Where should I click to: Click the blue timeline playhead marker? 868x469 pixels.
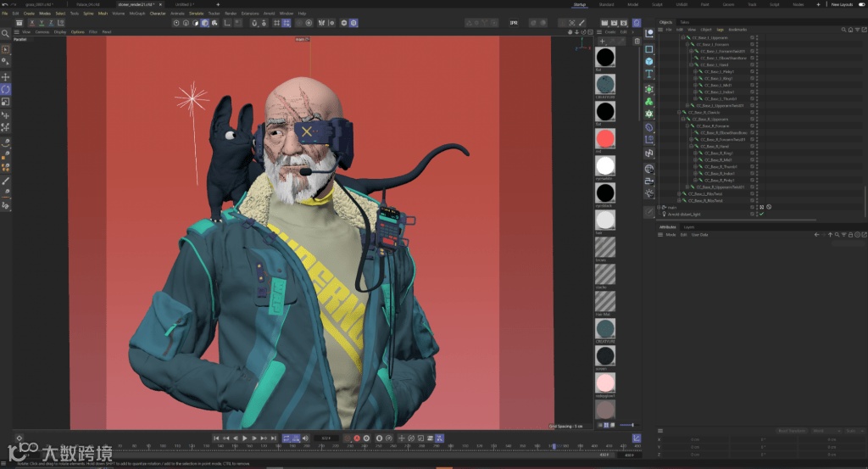[x=553, y=446]
